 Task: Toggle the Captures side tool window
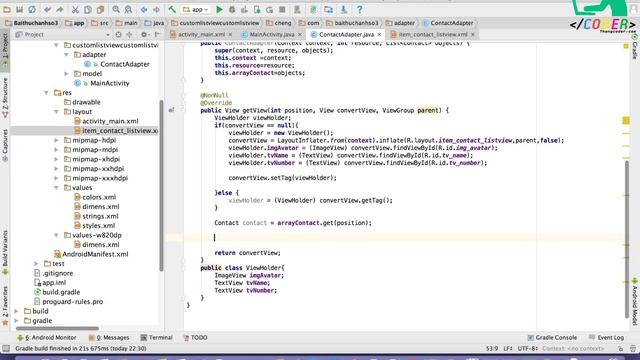point(5,145)
